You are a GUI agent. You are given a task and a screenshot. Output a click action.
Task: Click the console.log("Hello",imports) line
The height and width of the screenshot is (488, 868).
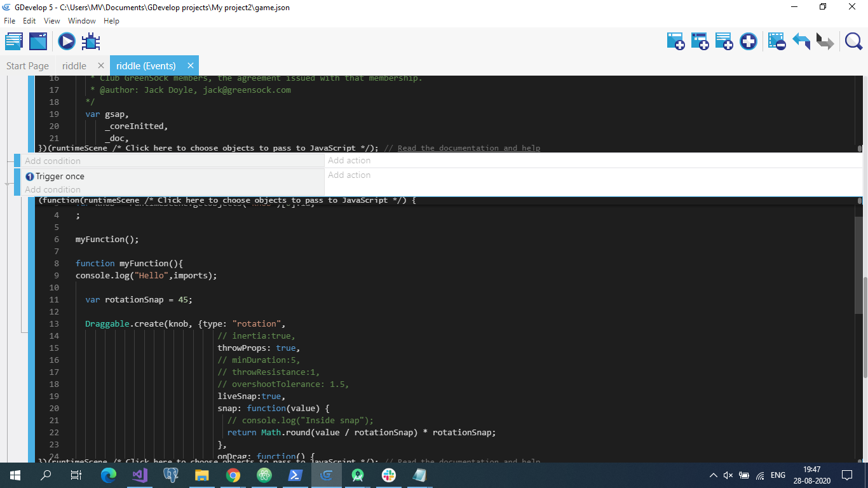pyautogui.click(x=146, y=275)
